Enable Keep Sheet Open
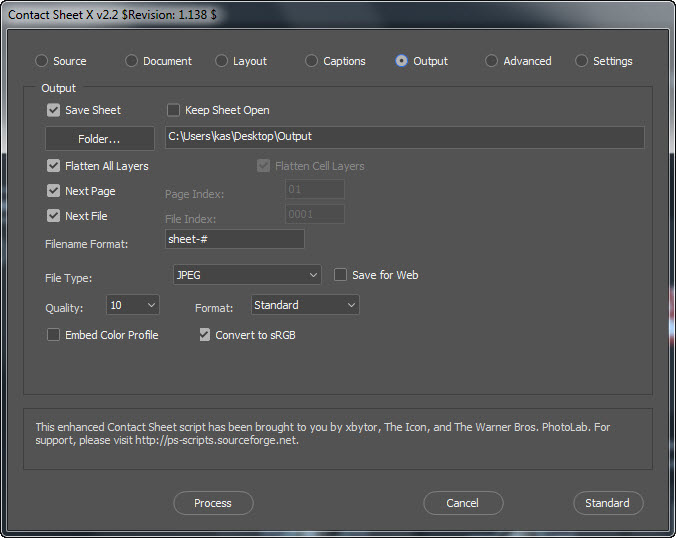 tap(173, 110)
